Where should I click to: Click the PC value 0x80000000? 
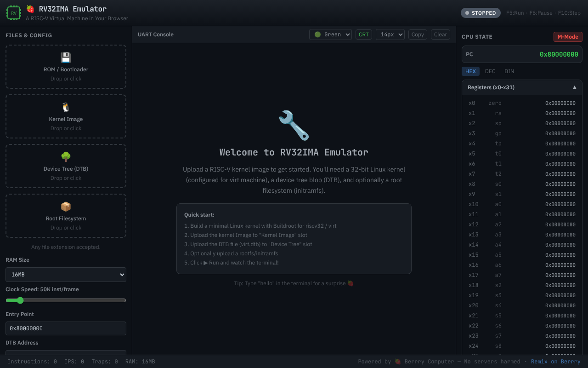559,54
